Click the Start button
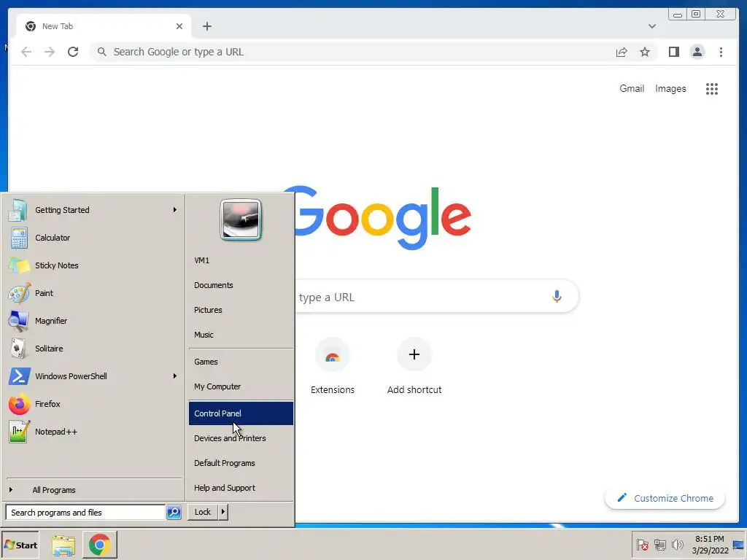Screen dimensions: 747x560 [20, 545]
